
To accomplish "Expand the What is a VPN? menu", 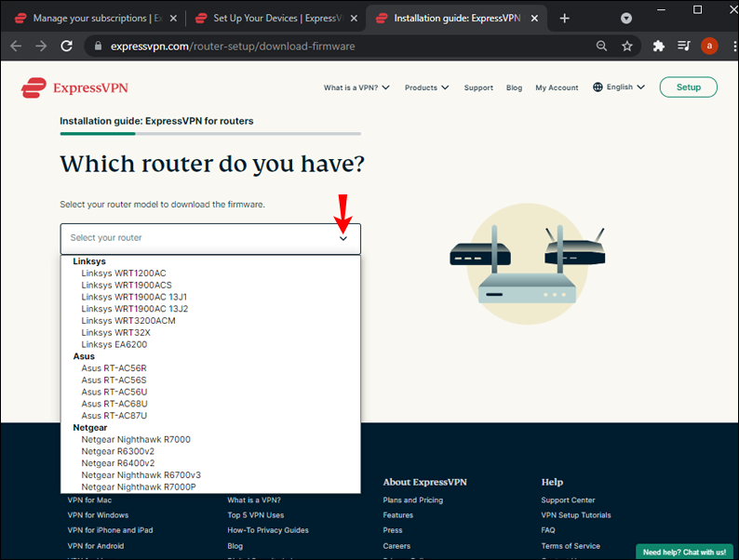I will (x=356, y=87).
